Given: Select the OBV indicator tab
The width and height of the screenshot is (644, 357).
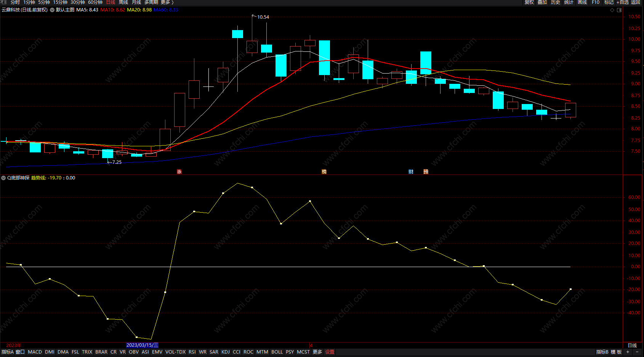Looking at the screenshot, I should [x=134, y=352].
